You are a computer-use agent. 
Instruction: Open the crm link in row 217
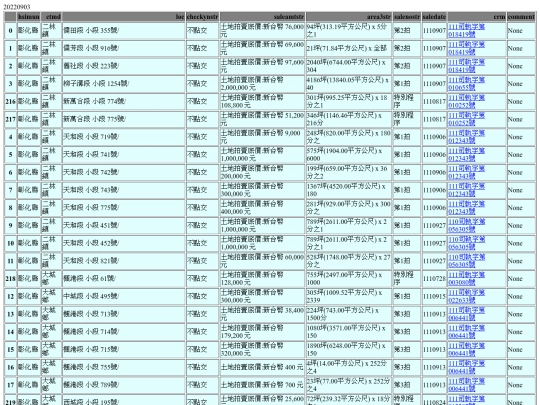(x=466, y=119)
